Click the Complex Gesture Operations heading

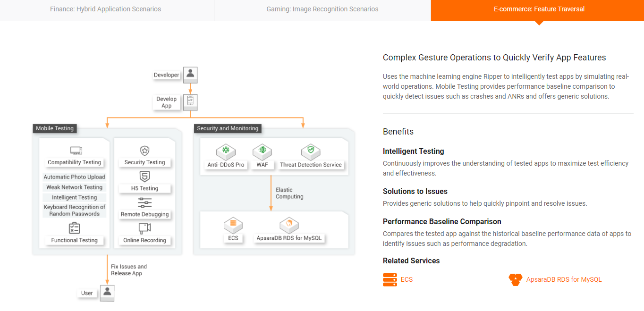pyautogui.click(x=494, y=58)
